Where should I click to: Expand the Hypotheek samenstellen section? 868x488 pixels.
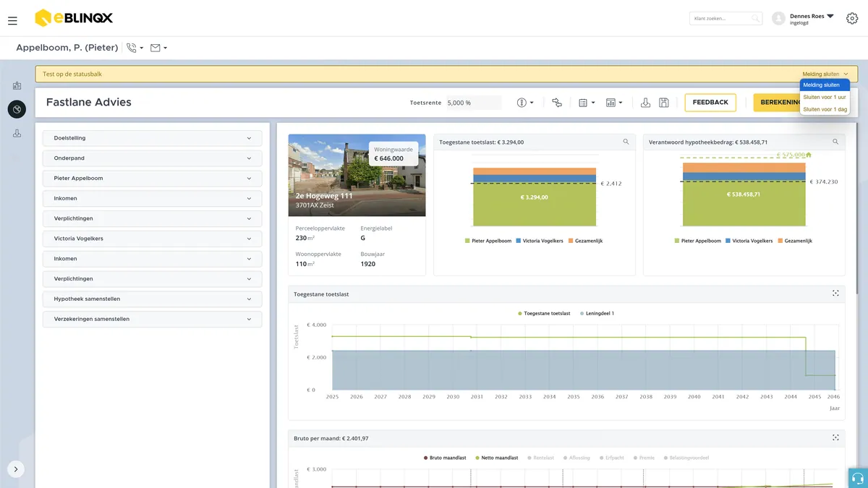coord(152,299)
